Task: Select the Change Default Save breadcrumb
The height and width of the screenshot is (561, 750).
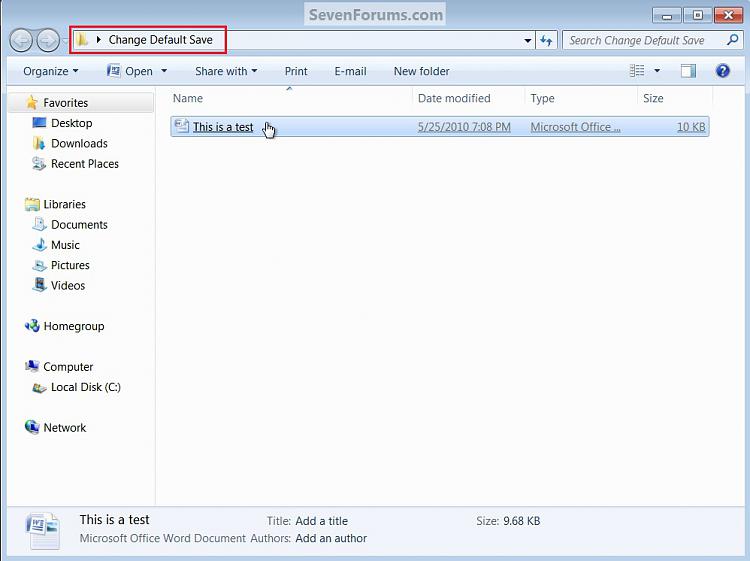Action: (x=160, y=40)
